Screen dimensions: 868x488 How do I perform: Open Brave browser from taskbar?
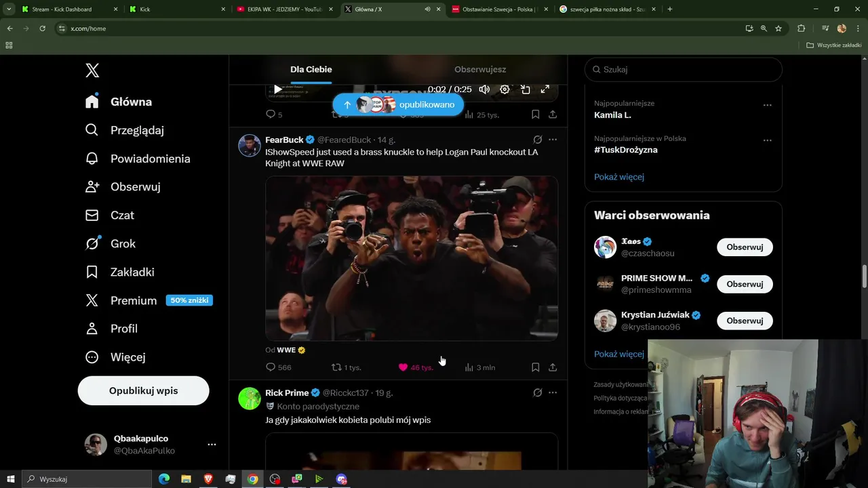208,479
